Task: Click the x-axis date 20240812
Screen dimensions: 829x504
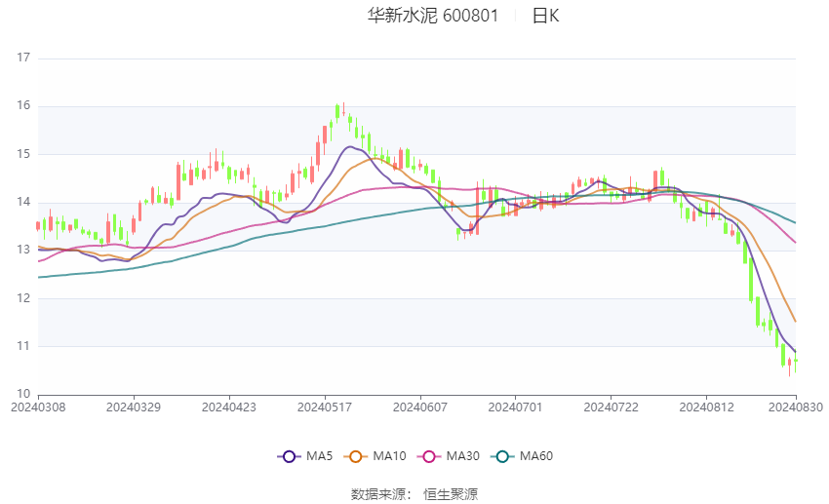Action: pos(707,407)
